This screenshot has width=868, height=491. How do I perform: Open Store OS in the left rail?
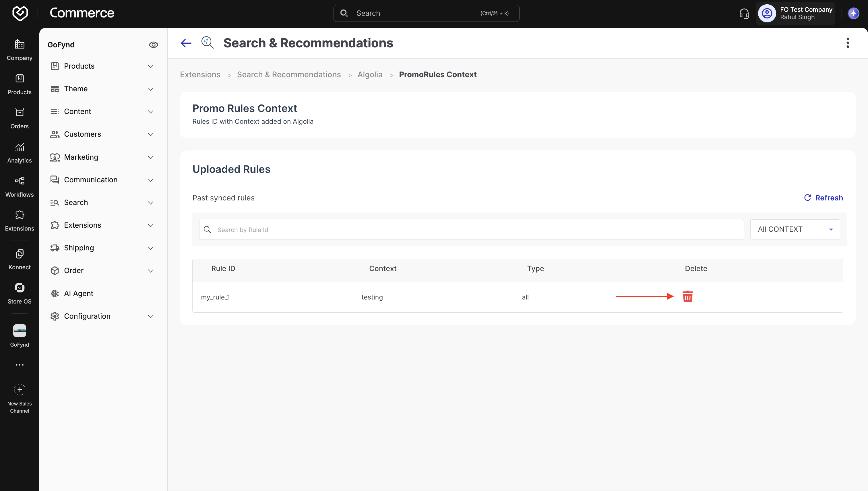click(x=20, y=294)
